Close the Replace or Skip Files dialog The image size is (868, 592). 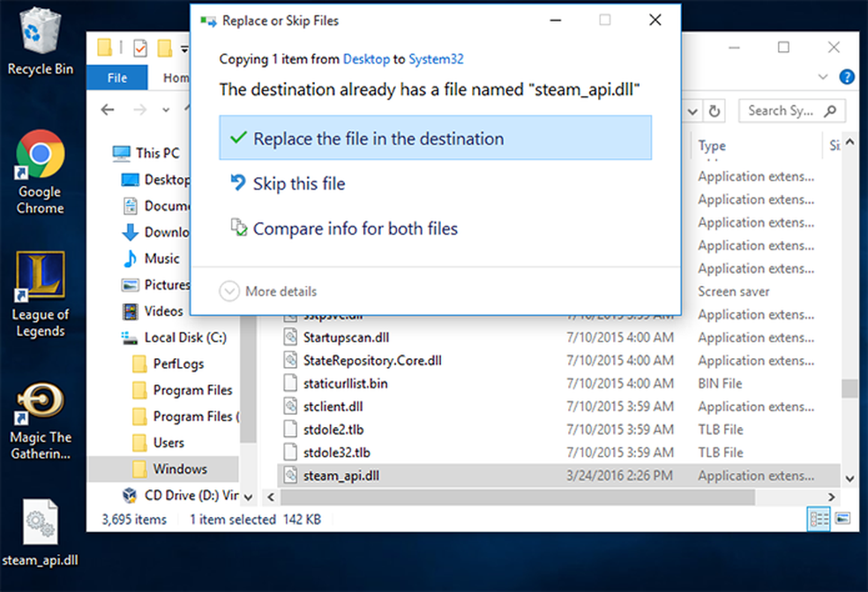tap(655, 20)
